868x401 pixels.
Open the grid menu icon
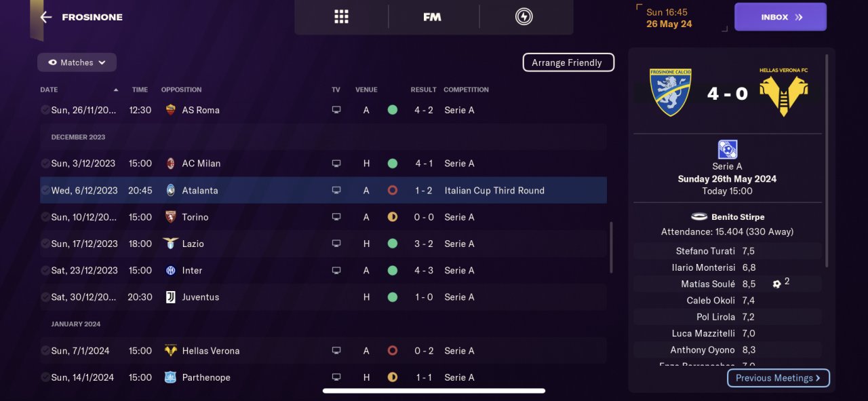point(341,17)
